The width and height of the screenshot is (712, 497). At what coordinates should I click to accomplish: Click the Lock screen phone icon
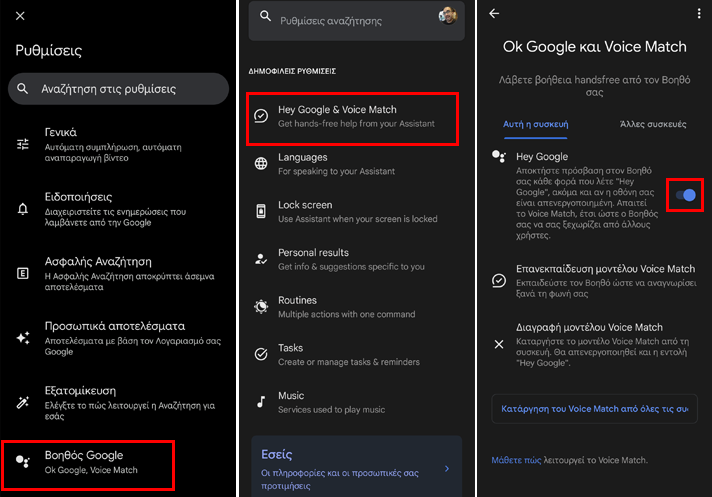tap(261, 211)
